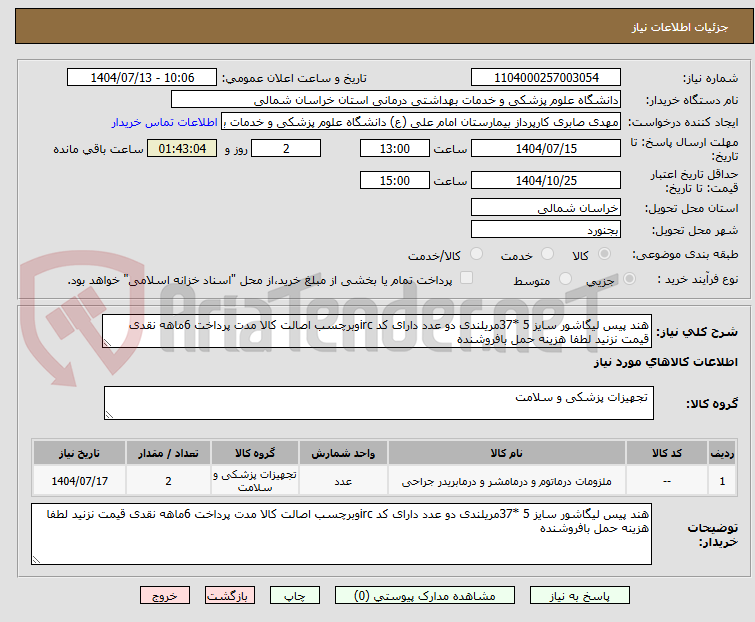The image size is (755, 622).
Task: Click the item group cell تجهیزات پزشکی و سلامت in table
Action: click(x=255, y=481)
